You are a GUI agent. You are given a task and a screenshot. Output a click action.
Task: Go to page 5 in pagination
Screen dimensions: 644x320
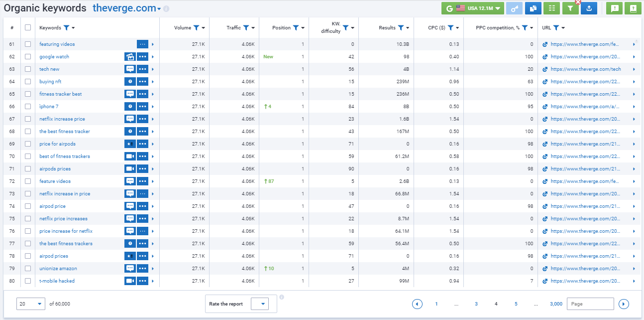516,304
